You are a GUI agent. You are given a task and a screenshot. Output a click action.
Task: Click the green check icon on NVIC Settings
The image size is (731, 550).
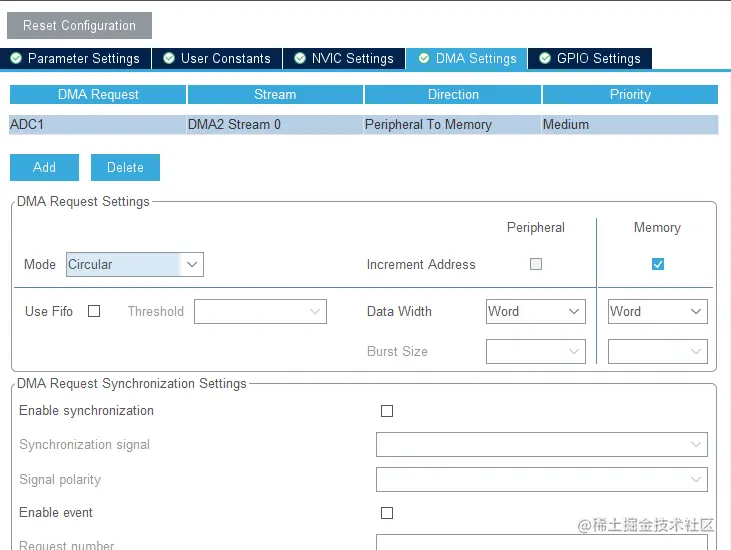tap(300, 58)
